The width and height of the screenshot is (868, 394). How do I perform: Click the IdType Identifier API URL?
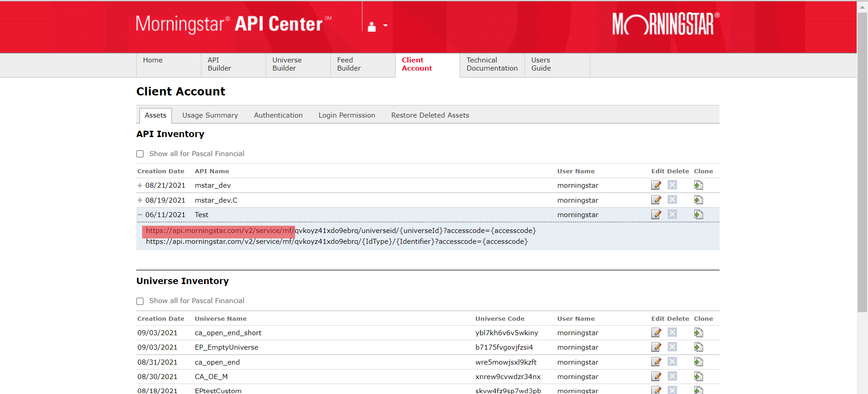coord(337,242)
